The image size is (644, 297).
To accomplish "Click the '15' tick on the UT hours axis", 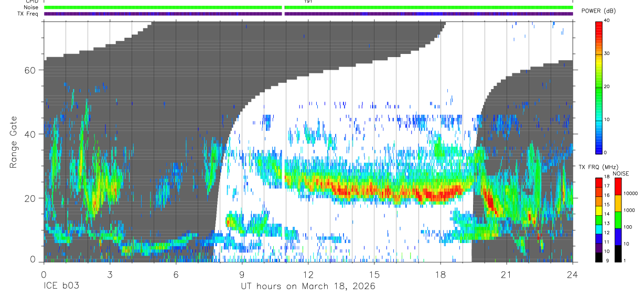I will click(374, 274).
